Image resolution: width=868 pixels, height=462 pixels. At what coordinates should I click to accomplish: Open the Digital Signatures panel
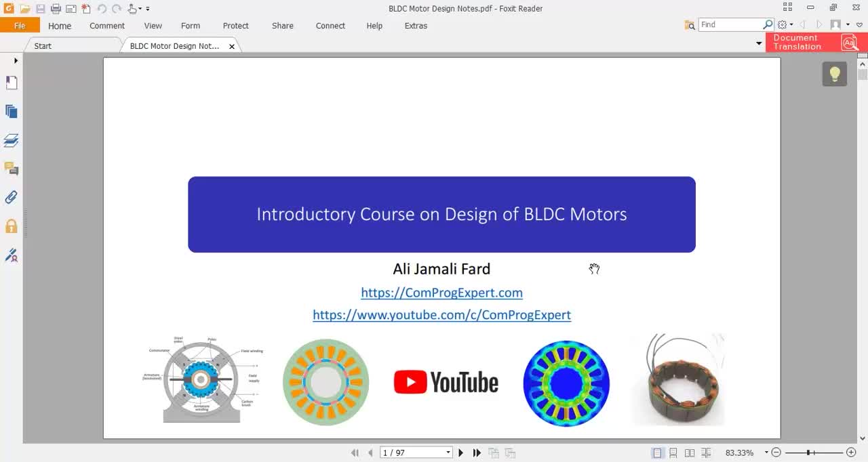point(12,255)
